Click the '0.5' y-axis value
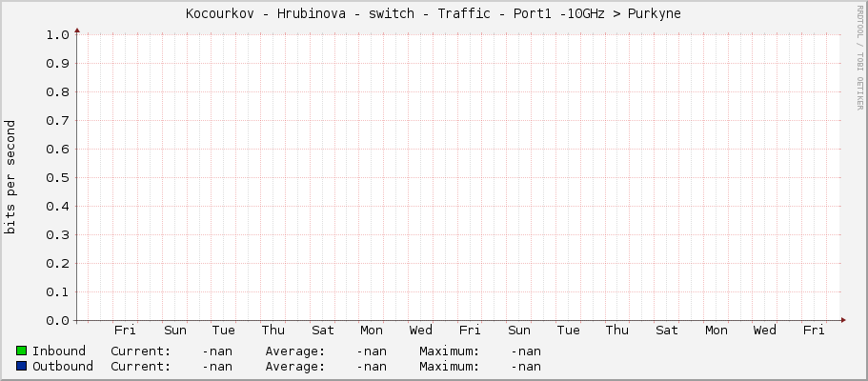Image resolution: width=868 pixels, height=381 pixels. (x=57, y=178)
